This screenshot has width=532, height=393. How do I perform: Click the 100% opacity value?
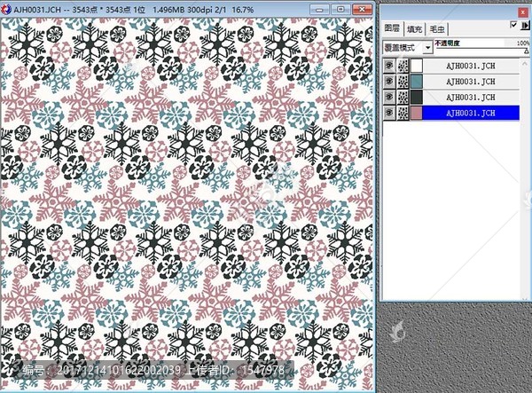[x=523, y=43]
